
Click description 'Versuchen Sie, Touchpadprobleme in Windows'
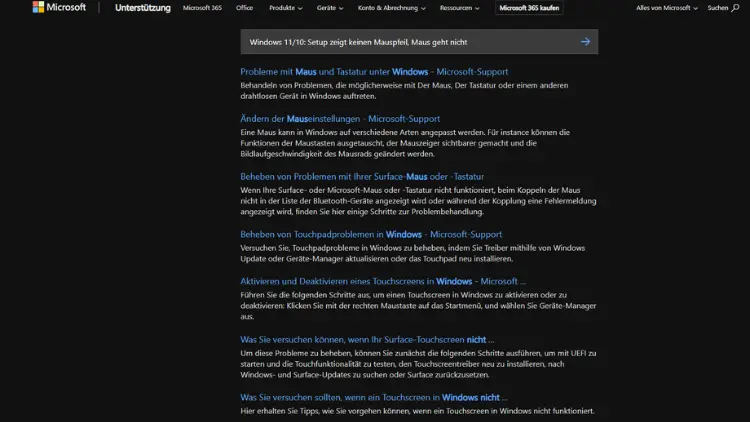click(413, 253)
